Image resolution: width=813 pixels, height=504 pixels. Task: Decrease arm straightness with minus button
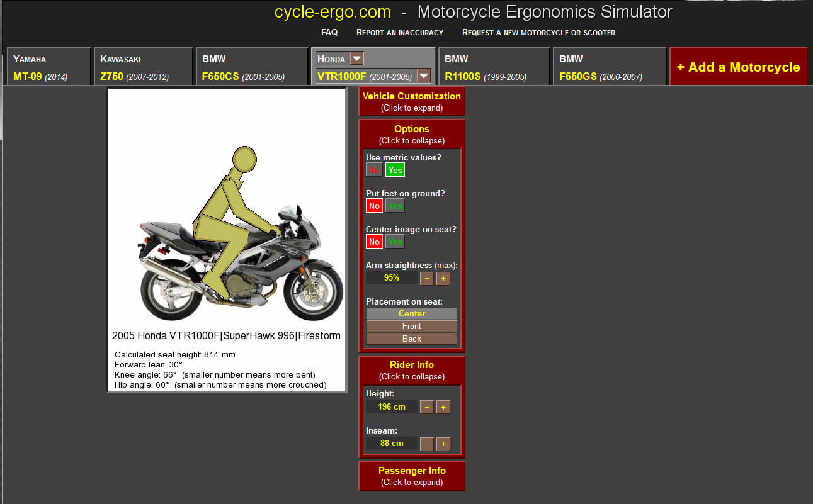426,278
